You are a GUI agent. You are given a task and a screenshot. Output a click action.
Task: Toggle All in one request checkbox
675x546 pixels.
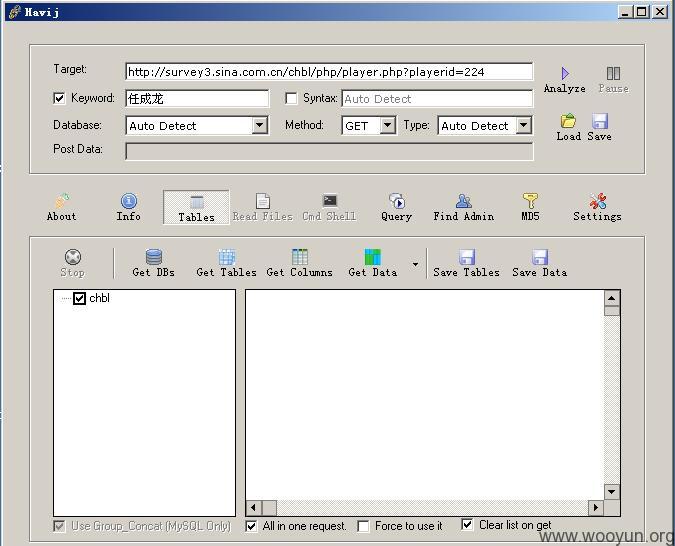(x=251, y=526)
